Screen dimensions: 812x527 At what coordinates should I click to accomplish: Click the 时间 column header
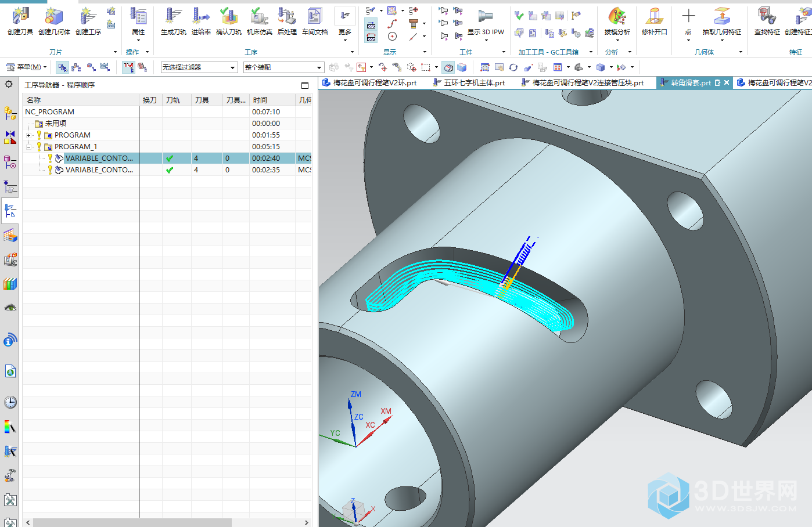point(272,100)
